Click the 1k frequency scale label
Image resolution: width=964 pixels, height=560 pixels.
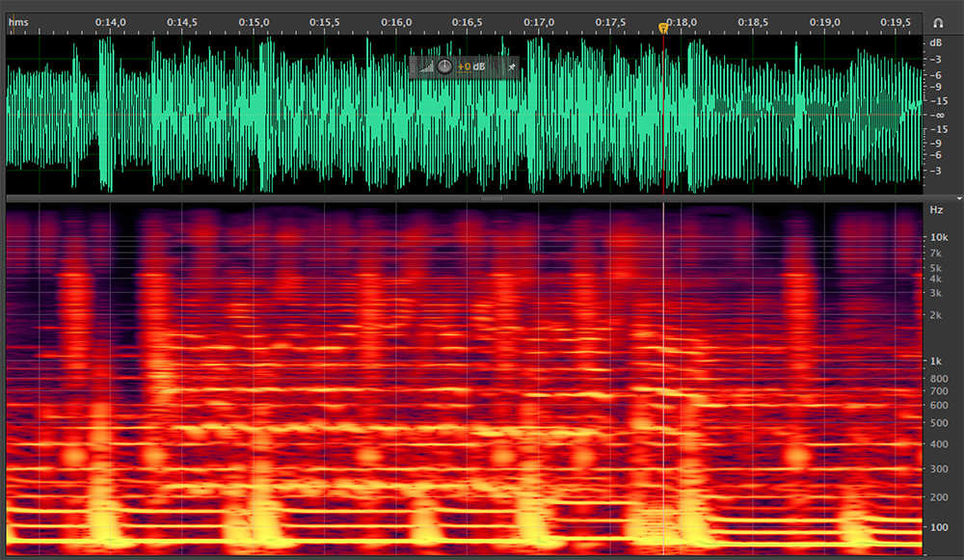(936, 360)
